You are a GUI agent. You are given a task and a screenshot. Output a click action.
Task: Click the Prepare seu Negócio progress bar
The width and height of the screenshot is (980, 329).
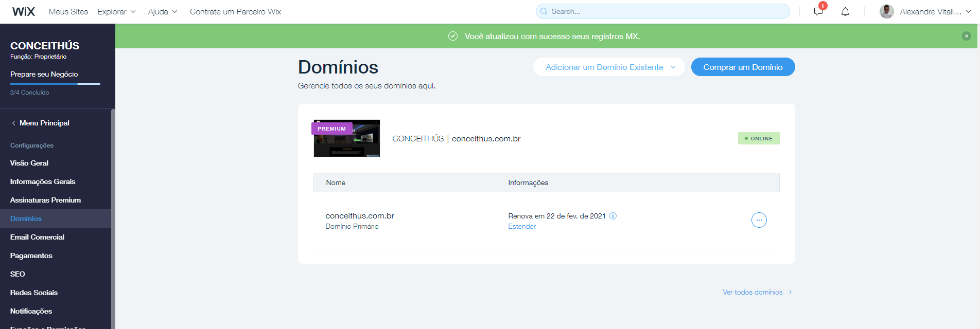click(x=55, y=83)
